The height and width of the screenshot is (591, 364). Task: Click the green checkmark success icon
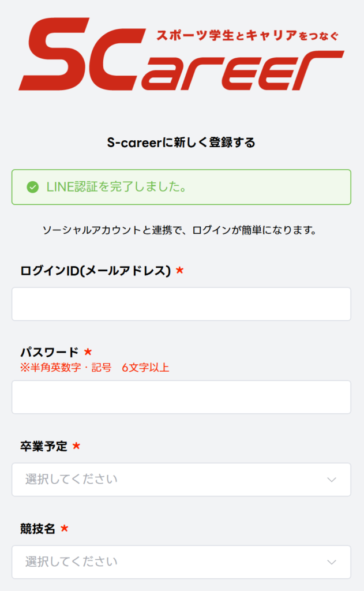coord(33,187)
